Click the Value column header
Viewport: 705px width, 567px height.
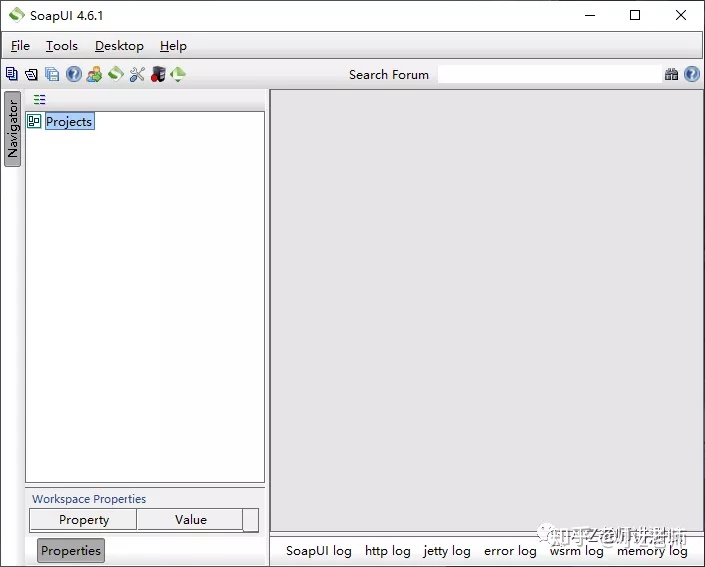[x=191, y=520]
